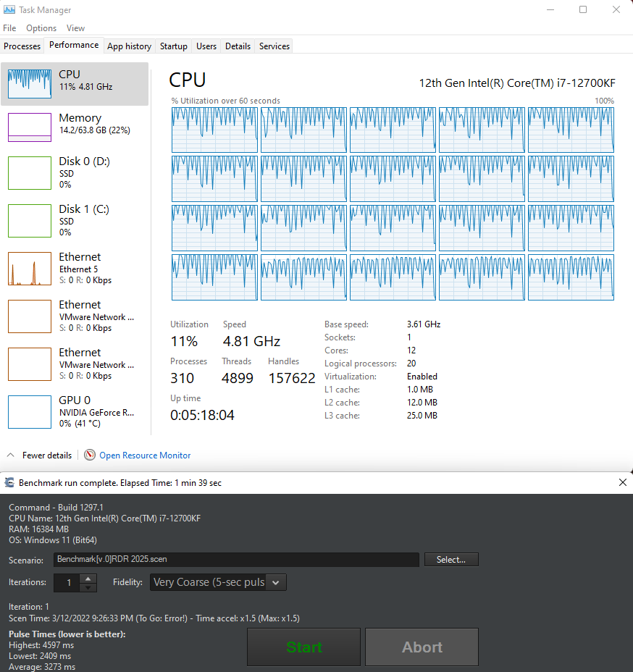
Task: Select the Memory usage thumbnail
Action: point(30,127)
